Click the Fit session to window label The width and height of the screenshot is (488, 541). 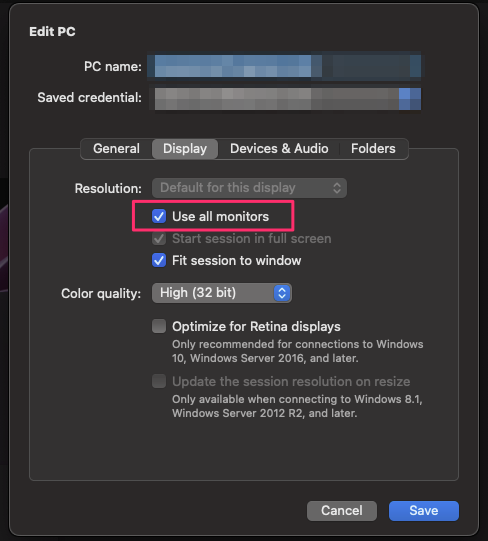[x=237, y=260]
